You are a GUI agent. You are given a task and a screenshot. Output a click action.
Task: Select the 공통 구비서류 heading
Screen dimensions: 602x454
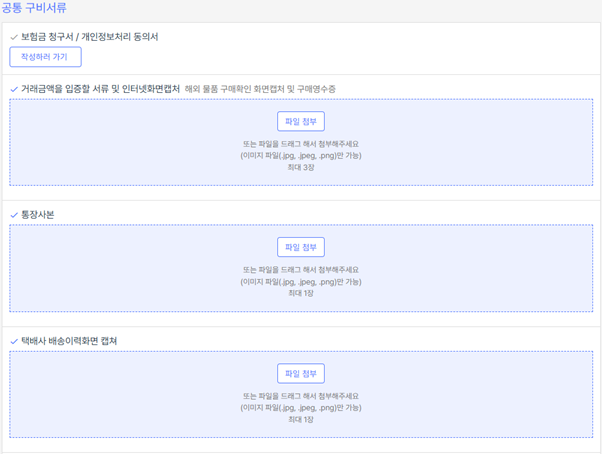35,8
